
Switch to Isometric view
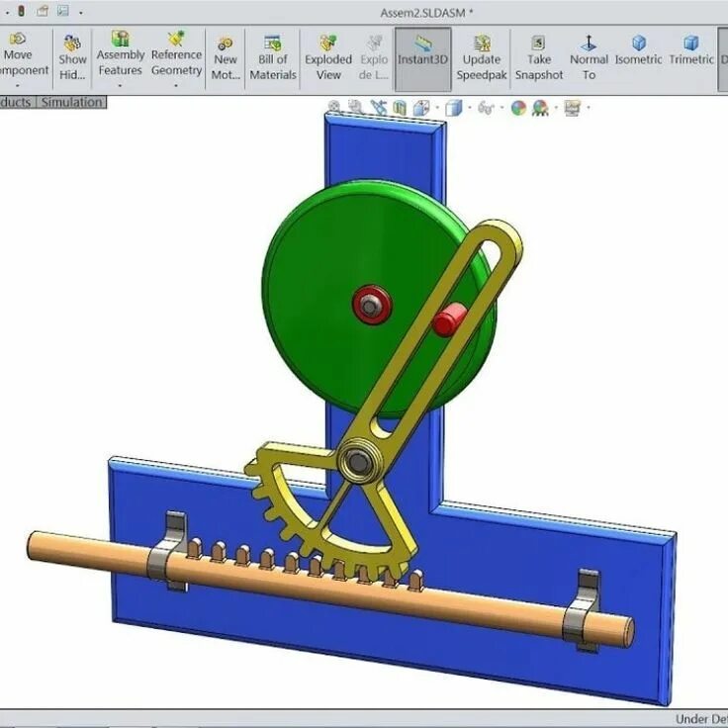tap(638, 50)
